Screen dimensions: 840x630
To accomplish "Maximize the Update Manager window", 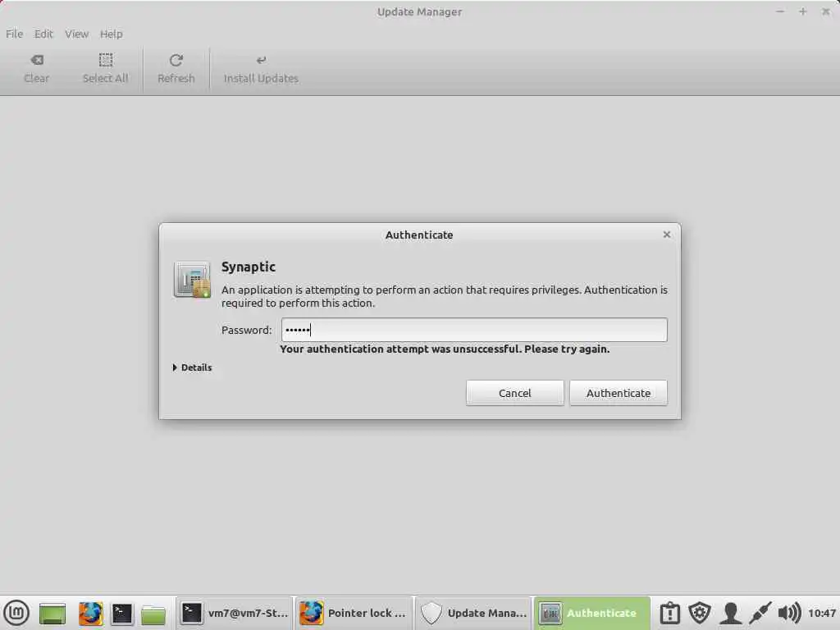I will click(x=802, y=11).
